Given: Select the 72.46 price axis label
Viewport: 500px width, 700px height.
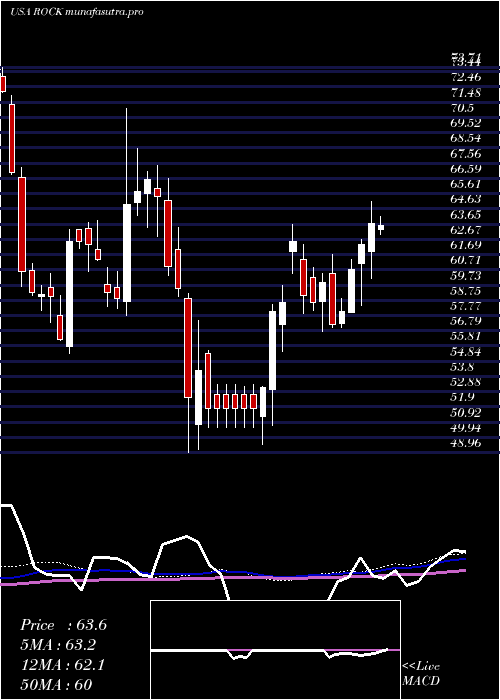Looking at the screenshot, I should pos(466,77).
